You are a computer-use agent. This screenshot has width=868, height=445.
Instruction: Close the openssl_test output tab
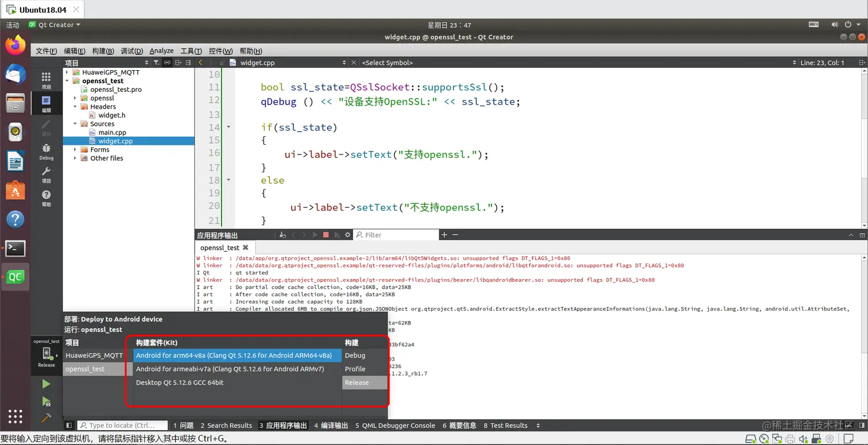(x=246, y=247)
